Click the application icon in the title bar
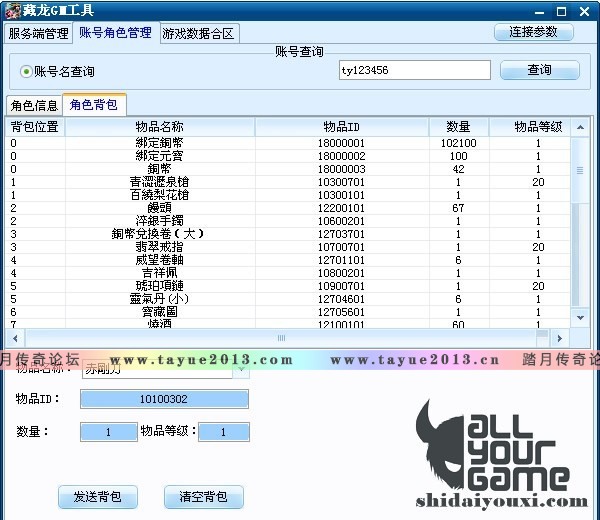600x520 pixels. pyautogui.click(x=9, y=11)
